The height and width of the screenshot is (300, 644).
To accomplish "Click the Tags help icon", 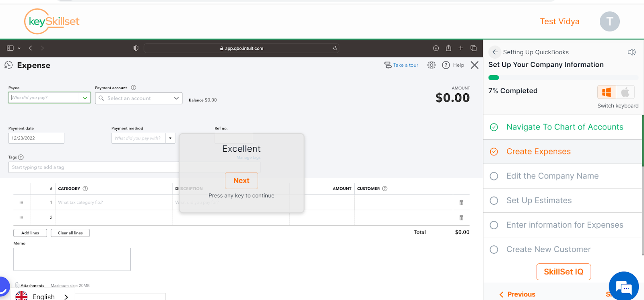I will click(21, 157).
